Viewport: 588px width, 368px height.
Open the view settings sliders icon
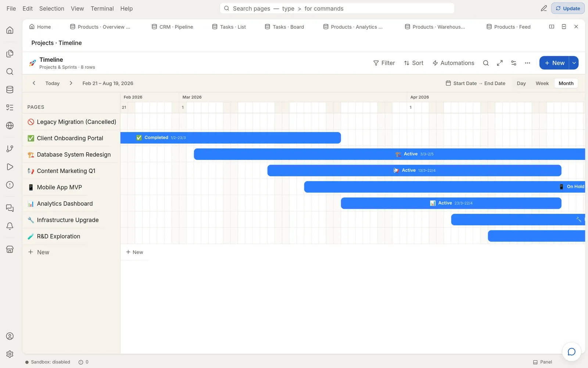click(x=514, y=63)
